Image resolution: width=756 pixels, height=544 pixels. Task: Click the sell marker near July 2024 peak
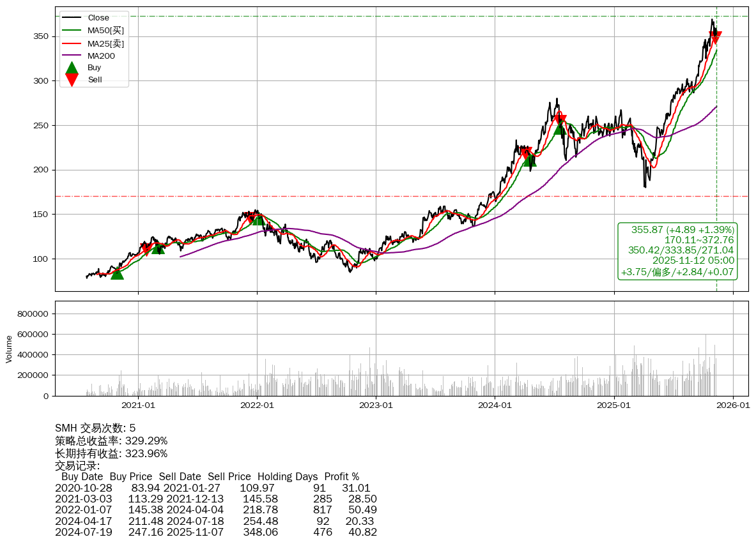[x=560, y=119]
